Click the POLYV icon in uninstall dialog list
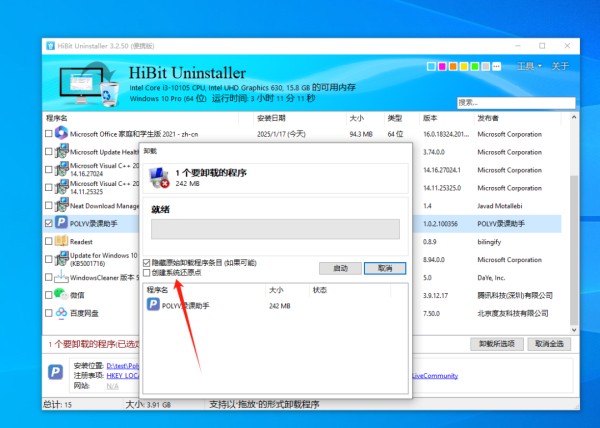This screenshot has width=600, height=428. [x=153, y=305]
